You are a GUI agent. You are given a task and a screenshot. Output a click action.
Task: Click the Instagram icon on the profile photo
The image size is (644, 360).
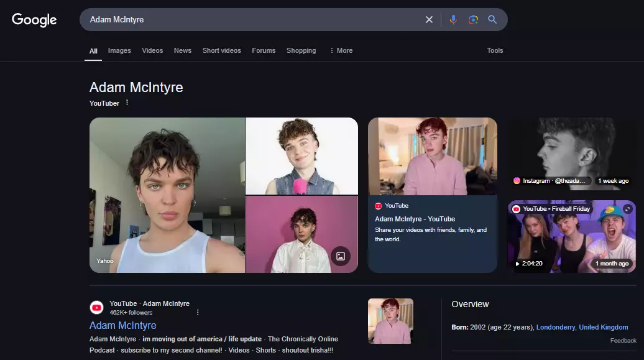tap(517, 181)
